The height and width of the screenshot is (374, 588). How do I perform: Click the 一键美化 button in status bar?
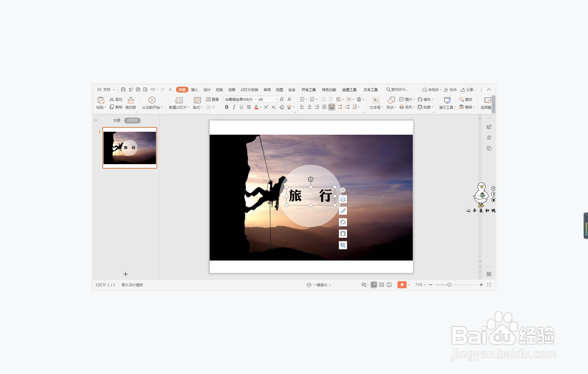319,285
